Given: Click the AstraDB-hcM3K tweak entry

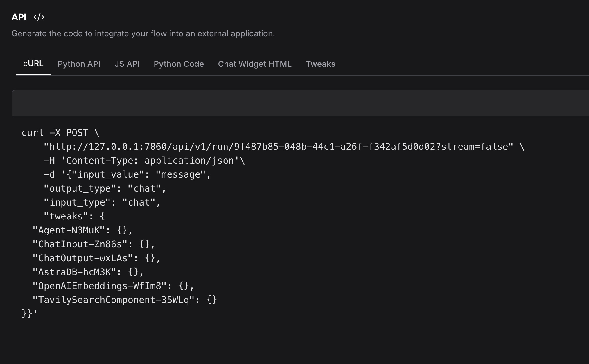Looking at the screenshot, I should click(87, 272).
